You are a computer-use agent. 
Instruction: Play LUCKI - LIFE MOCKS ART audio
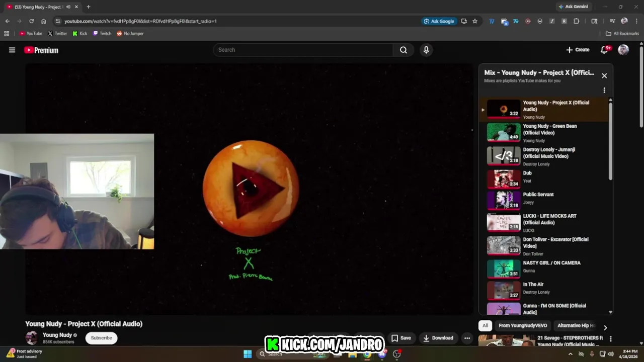click(543, 223)
